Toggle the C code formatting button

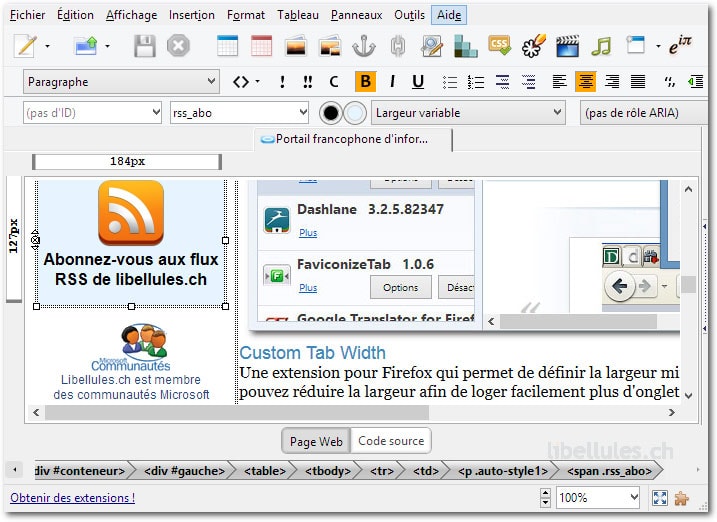pos(334,82)
